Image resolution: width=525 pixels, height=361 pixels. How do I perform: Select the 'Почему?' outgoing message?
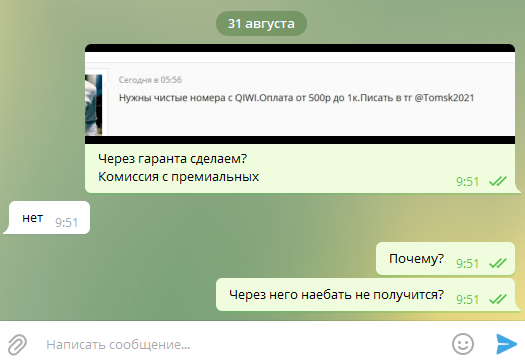coord(445,259)
